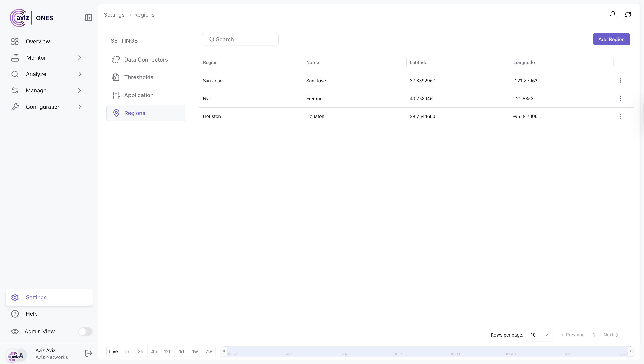Open the Houston row three-dot menu

click(620, 116)
